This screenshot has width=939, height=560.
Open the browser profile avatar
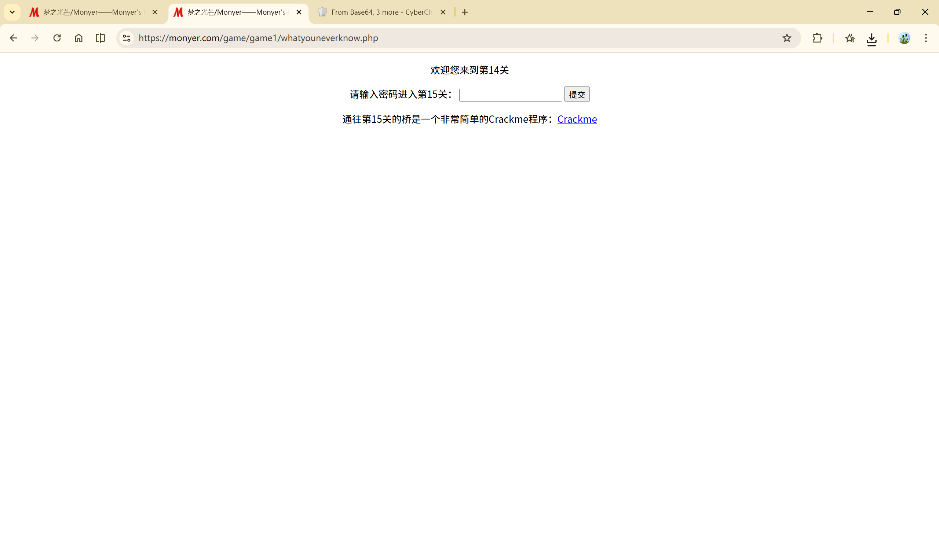coord(905,38)
